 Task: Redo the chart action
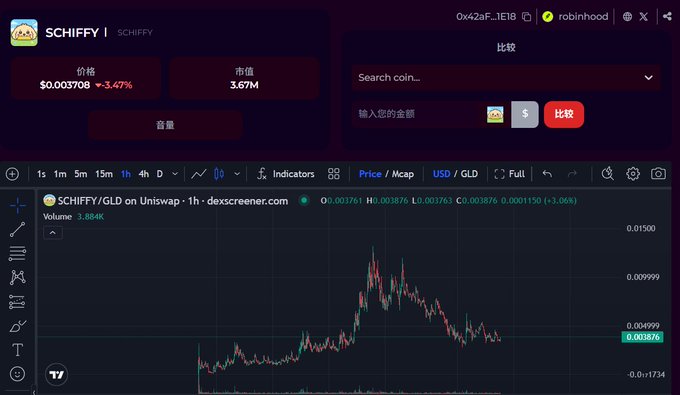pos(572,174)
